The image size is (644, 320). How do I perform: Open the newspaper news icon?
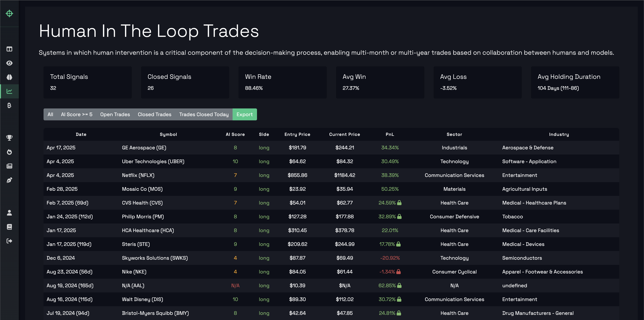tap(9, 166)
